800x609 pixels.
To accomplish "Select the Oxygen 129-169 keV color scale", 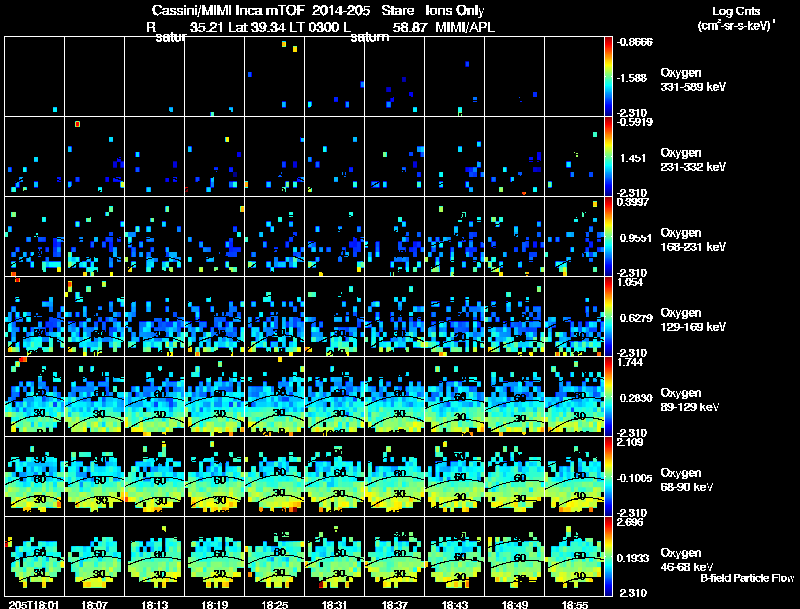I will pyautogui.click(x=610, y=317).
